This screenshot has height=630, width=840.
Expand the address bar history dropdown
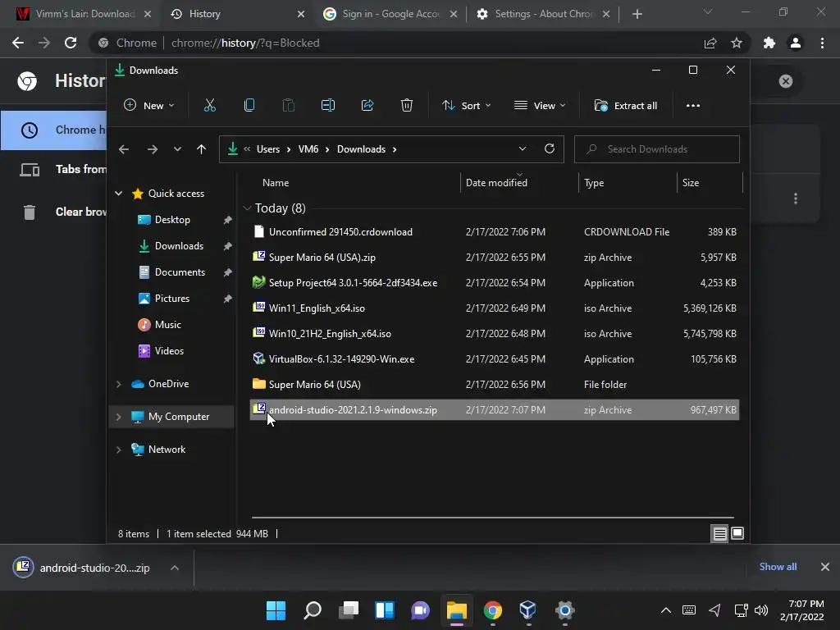coord(523,149)
